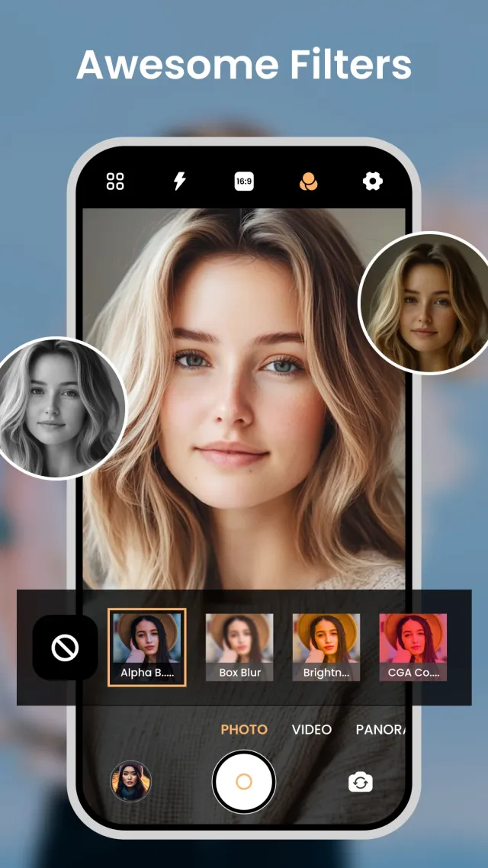Apply the CGA Co... filter
488x868 pixels.
413,647
